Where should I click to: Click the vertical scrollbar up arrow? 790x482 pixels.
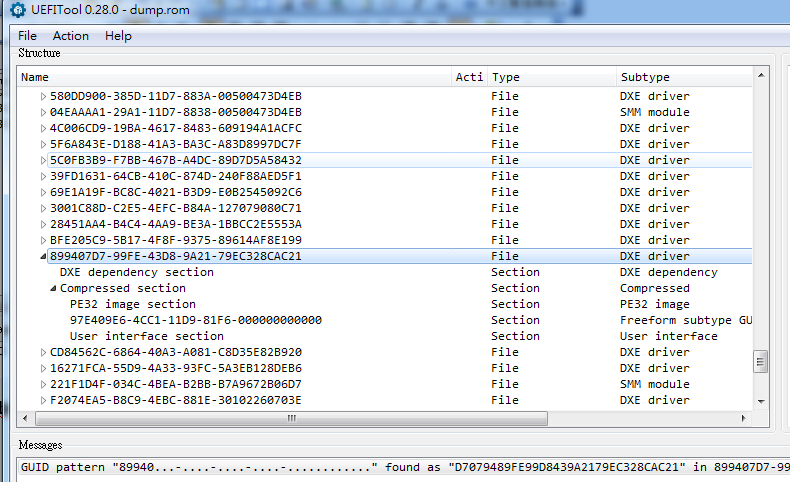761,75
